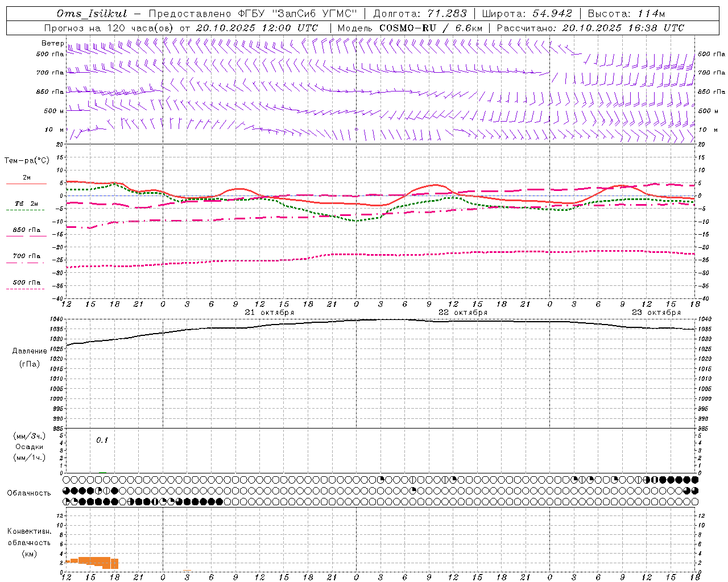Screen dimensions: 728x582
Task: Click the green dotted dew point curve
Action: [x=357, y=220]
